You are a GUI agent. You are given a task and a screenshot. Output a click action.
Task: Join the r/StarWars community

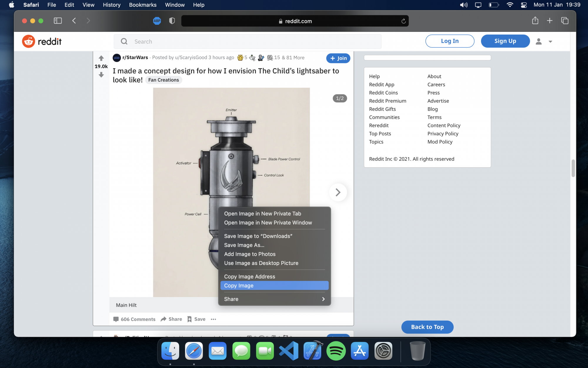click(x=338, y=58)
